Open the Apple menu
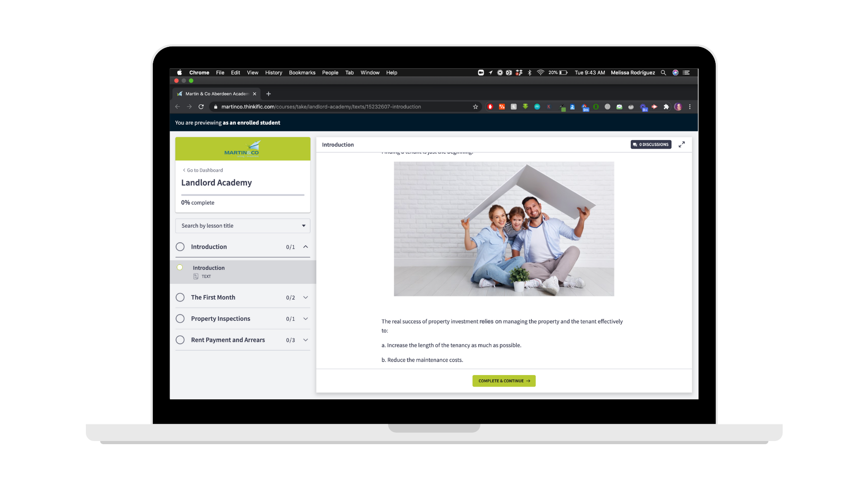 [179, 72]
